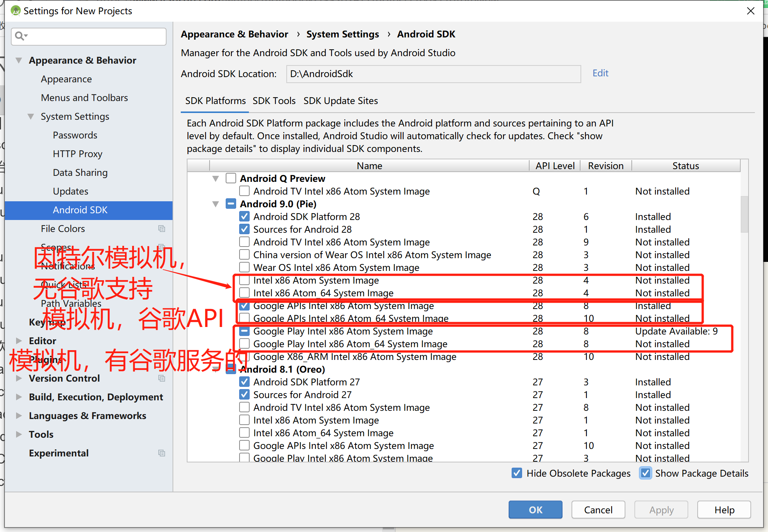
Task: Check Intel x86 Atom System Image API 28
Action: [244, 280]
